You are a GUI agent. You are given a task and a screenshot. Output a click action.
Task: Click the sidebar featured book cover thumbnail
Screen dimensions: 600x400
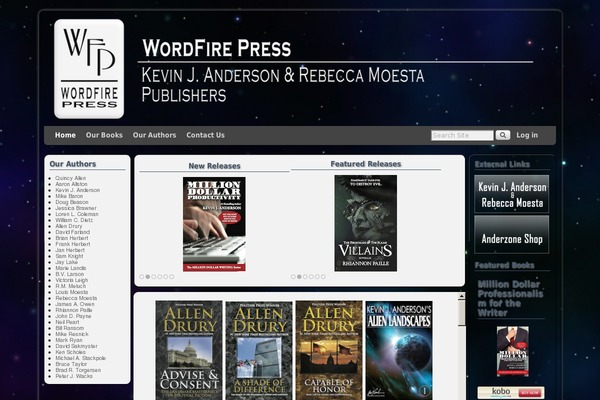(x=513, y=351)
